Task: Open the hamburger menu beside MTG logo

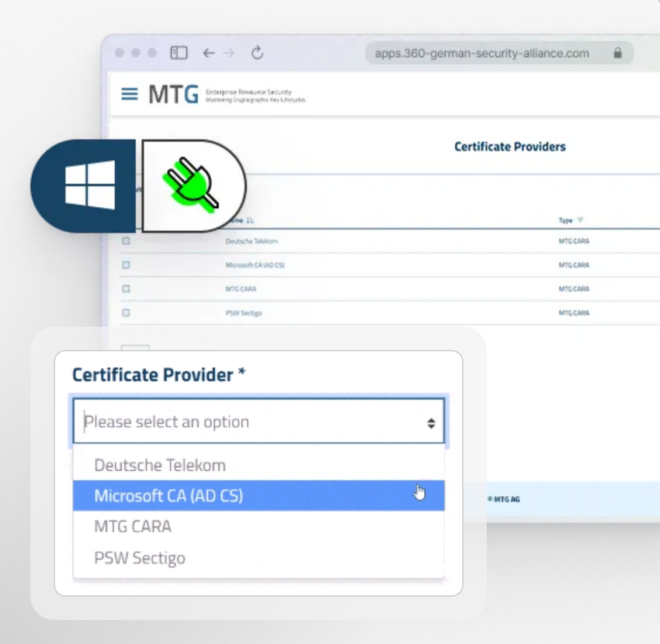Action: (x=129, y=94)
